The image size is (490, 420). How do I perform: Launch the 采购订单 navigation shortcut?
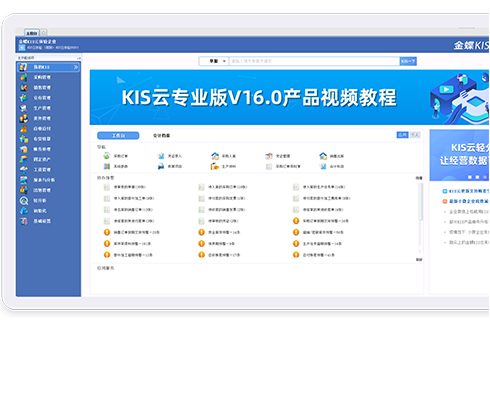tap(115, 156)
